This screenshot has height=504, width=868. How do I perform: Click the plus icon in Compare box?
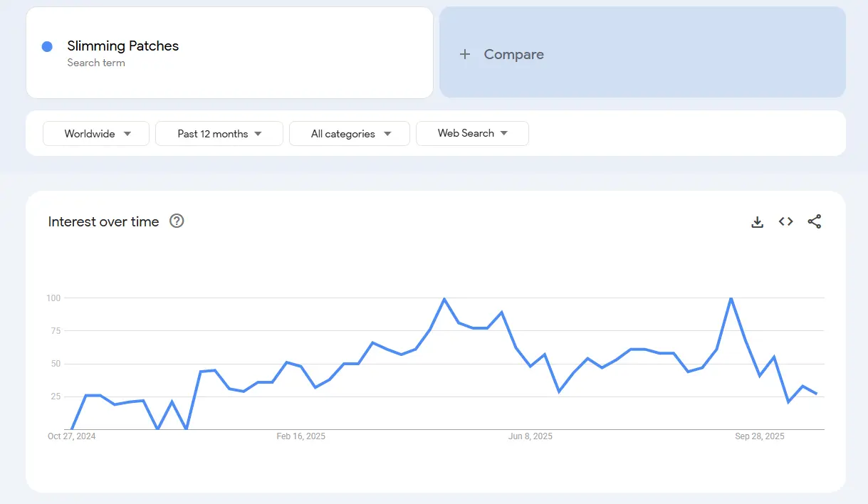point(465,54)
